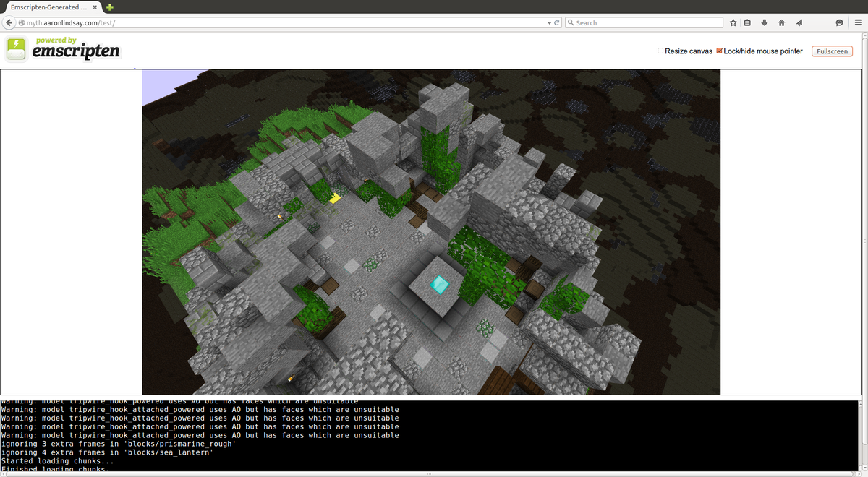
Task: Click the site identity globe icon in URL bar
Action: 22,23
